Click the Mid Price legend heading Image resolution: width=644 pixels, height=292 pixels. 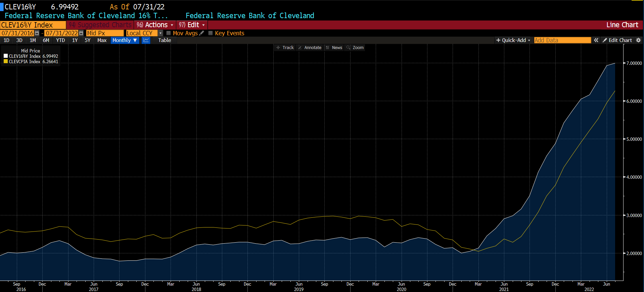(31, 51)
